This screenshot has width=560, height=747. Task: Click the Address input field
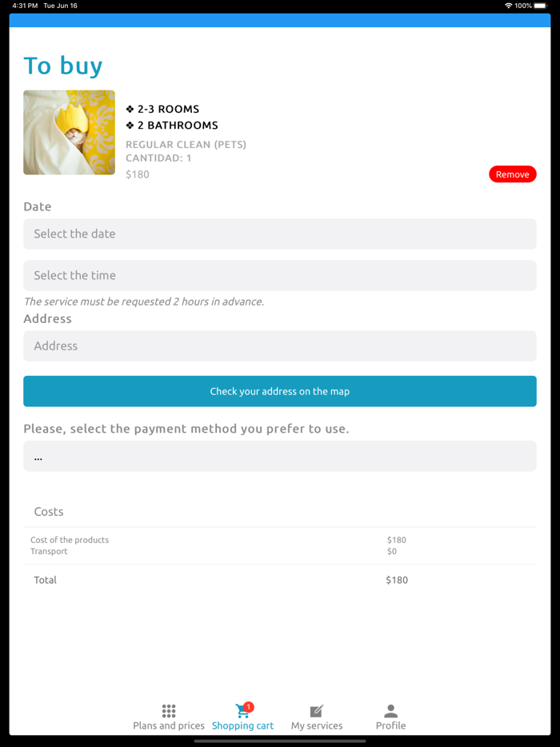click(x=280, y=346)
